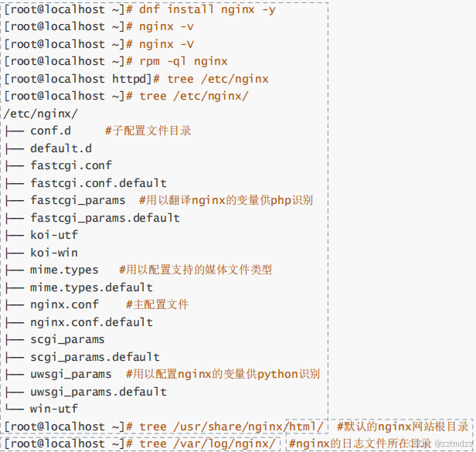Click the 'rpm -ql nginx' command
Image resolution: width=476 pixels, height=452 pixels.
(x=183, y=62)
